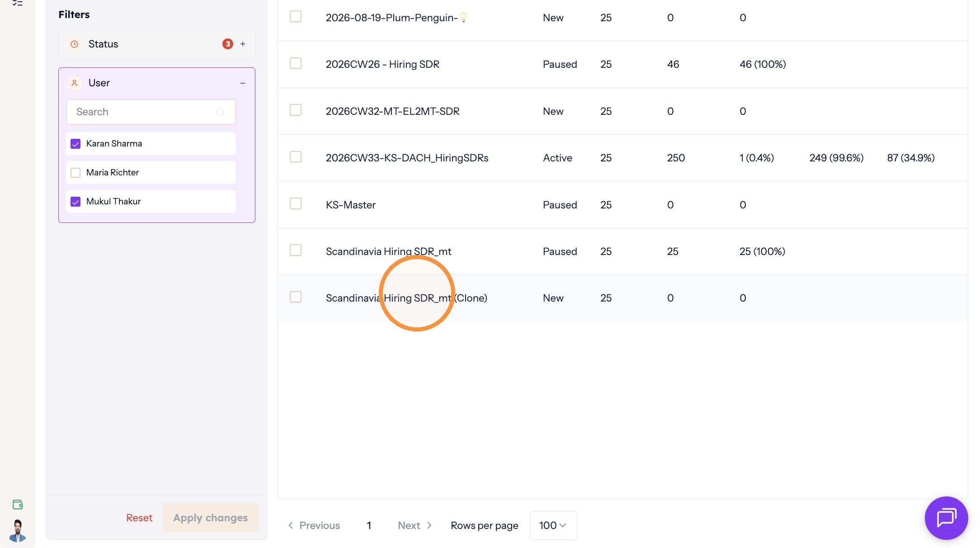Select the KS-Master row checkbox

[x=296, y=203]
